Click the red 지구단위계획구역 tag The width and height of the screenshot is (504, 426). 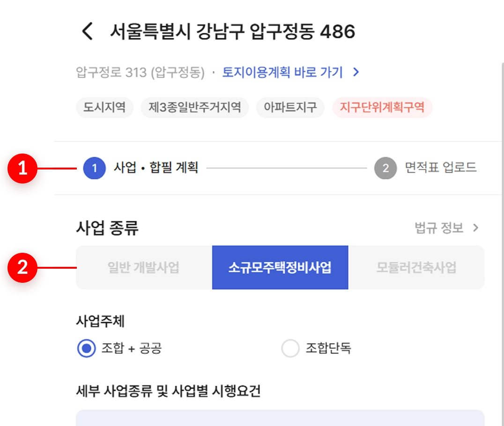coord(382,107)
